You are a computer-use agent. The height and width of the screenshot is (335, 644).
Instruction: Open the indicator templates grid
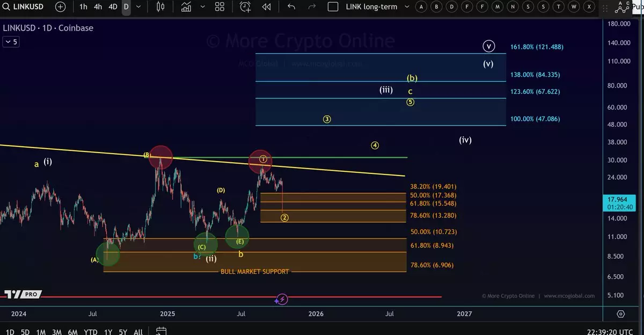(x=219, y=7)
